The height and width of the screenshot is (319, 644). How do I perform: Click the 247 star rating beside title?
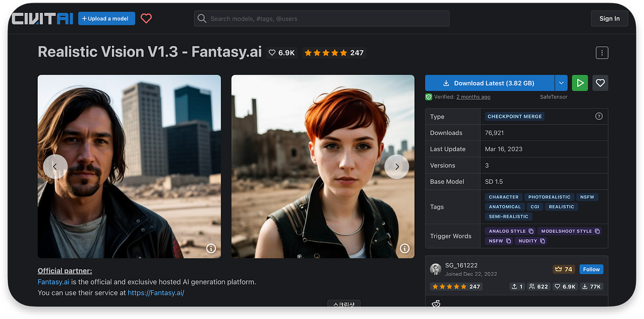coord(334,53)
